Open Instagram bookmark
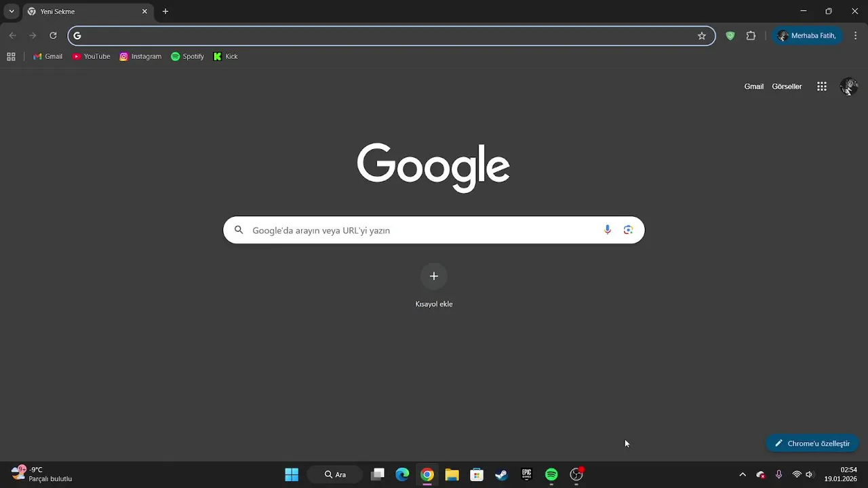868x488 pixels. [x=140, y=56]
